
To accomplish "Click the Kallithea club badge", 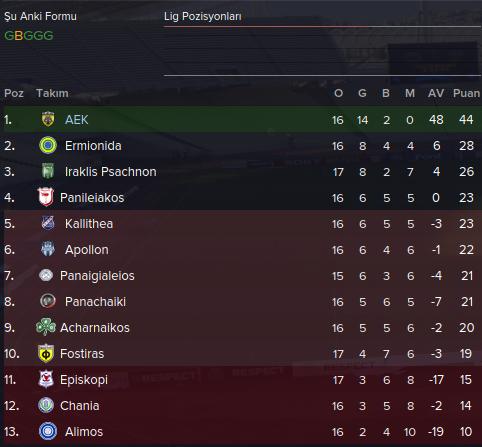I will click(x=48, y=223).
